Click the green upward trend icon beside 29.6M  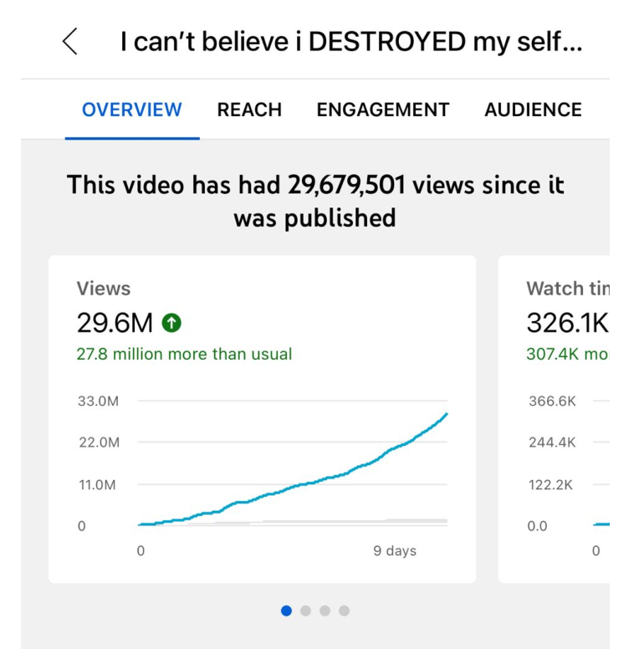[x=173, y=322]
